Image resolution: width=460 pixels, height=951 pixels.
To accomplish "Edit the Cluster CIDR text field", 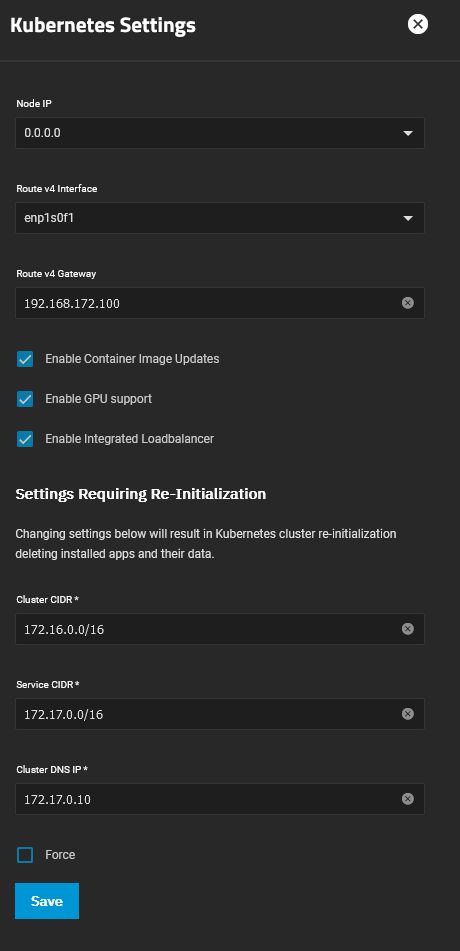I will 209,629.
